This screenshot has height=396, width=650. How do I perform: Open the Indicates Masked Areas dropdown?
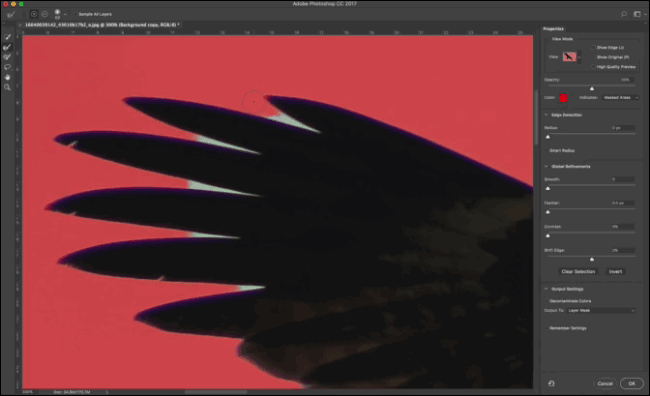click(620, 97)
